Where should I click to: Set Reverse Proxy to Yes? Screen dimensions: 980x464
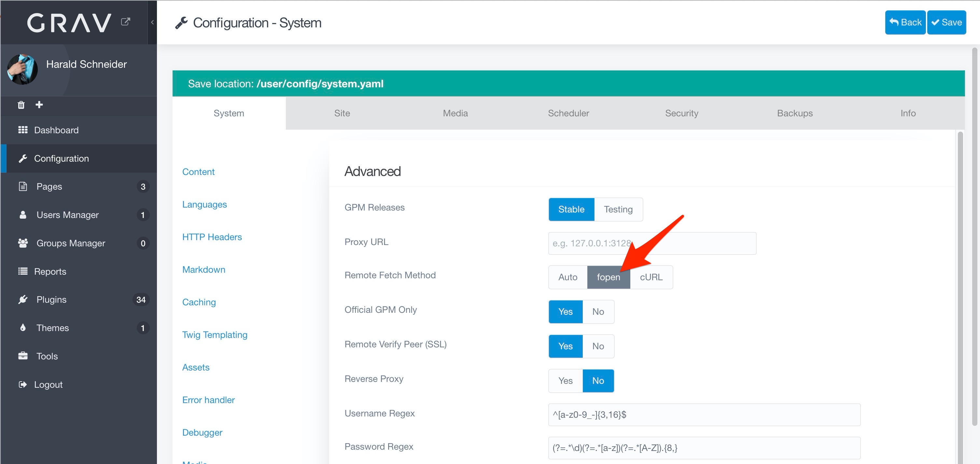tap(565, 381)
